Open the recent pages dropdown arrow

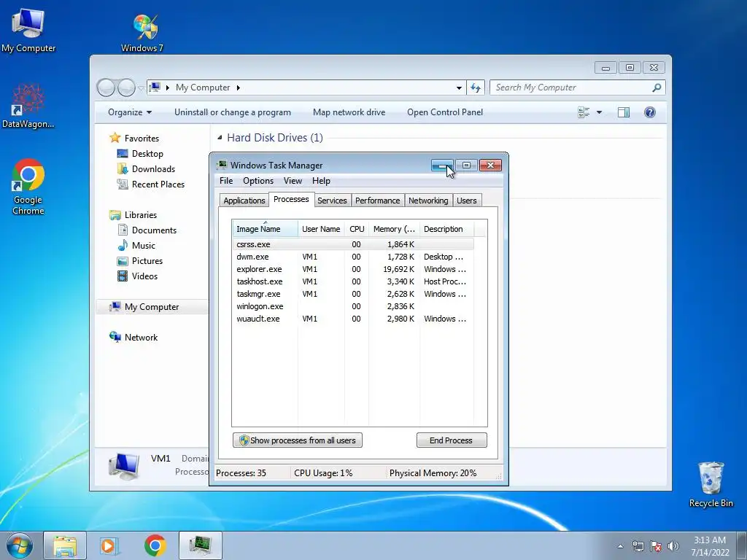pyautogui.click(x=141, y=88)
